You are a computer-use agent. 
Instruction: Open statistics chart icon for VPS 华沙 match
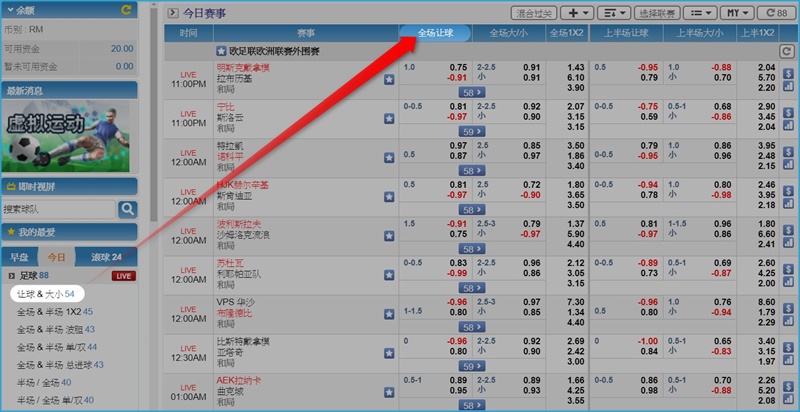pos(788,321)
